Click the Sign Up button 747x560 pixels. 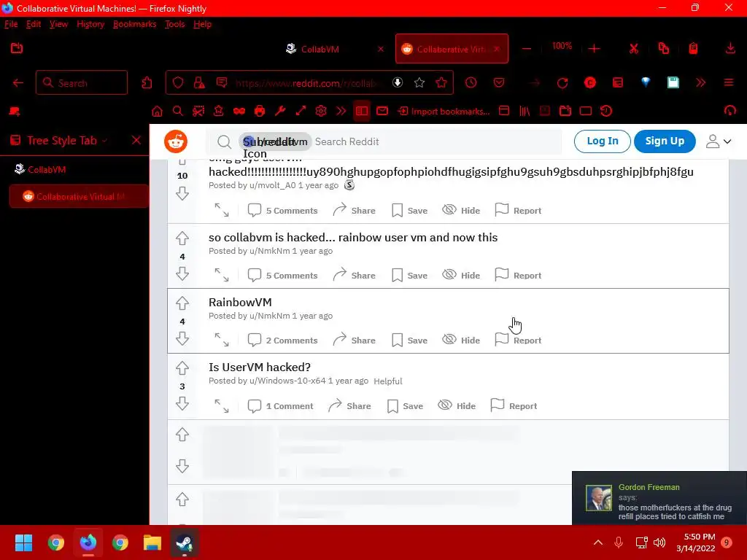[x=665, y=141]
